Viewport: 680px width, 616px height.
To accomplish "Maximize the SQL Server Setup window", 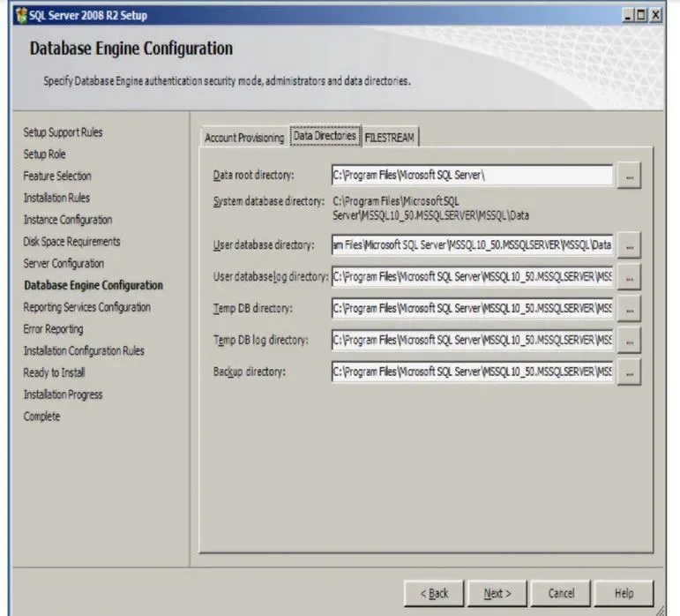I will point(641,16).
